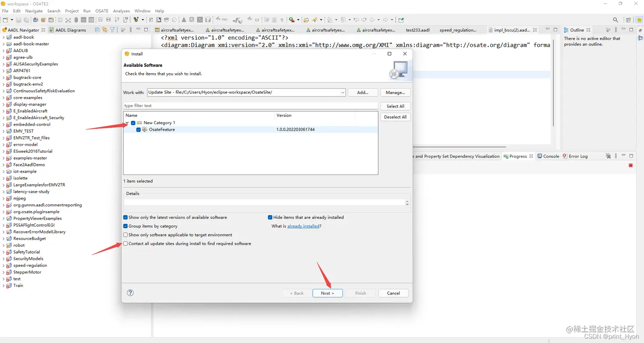Image resolution: width=644 pixels, height=343 pixels.
Task: Enable Contact all update sites checkbox
Action: (126, 243)
